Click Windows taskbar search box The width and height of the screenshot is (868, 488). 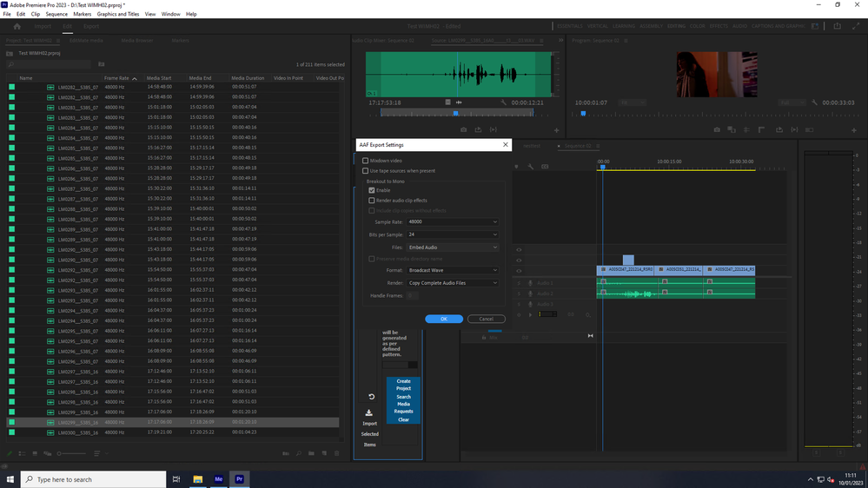(94, 479)
